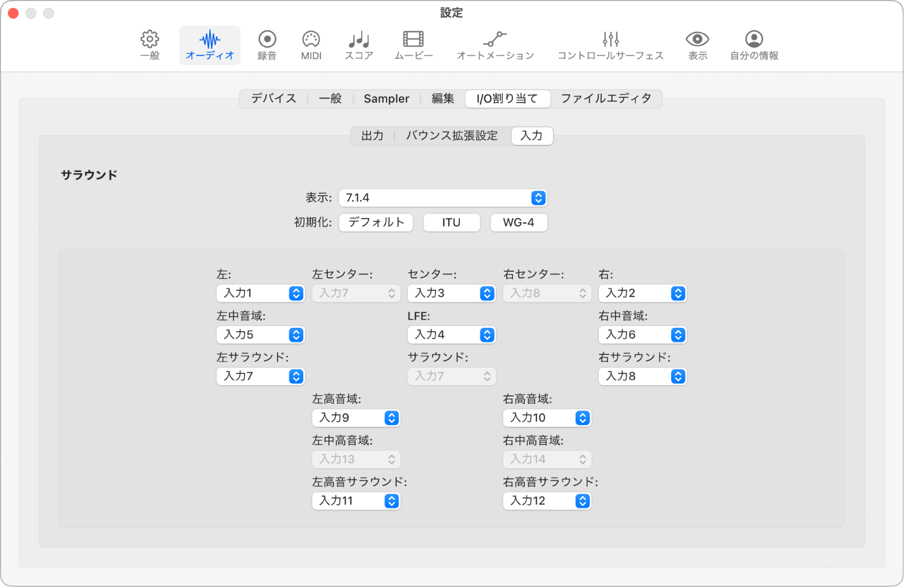The width and height of the screenshot is (905, 588).
Task: Open the 一般 gear settings pane
Action: 150,45
